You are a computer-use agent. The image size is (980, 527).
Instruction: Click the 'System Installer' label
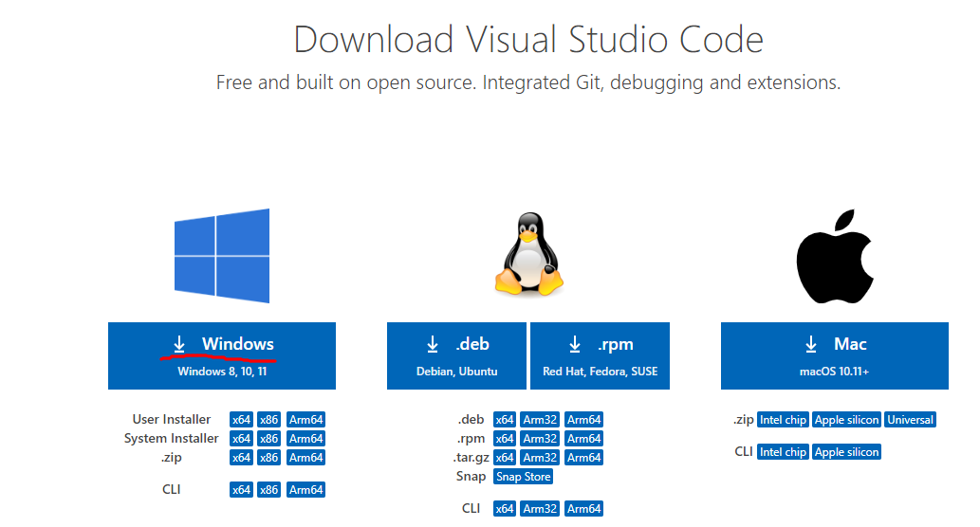172,438
